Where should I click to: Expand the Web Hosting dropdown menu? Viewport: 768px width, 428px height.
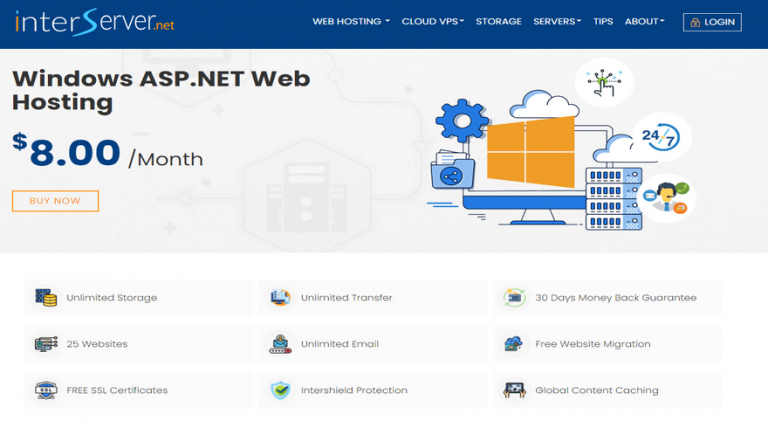tap(351, 21)
